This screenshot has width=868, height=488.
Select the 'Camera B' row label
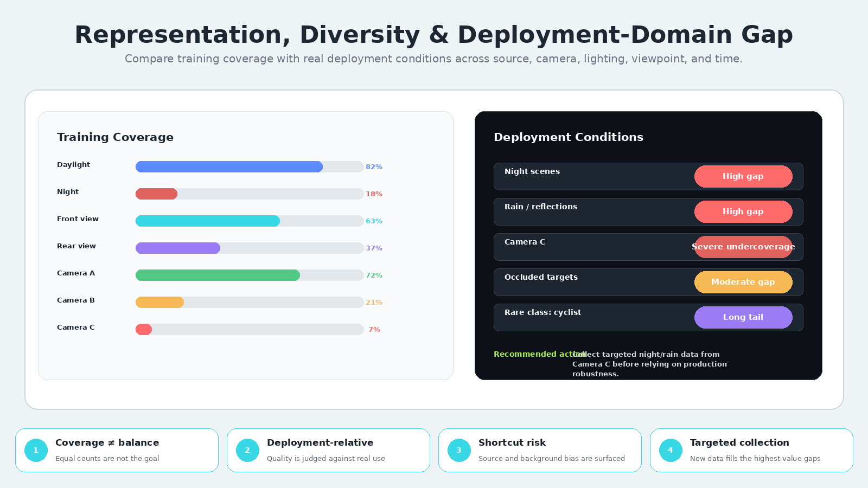pos(76,300)
